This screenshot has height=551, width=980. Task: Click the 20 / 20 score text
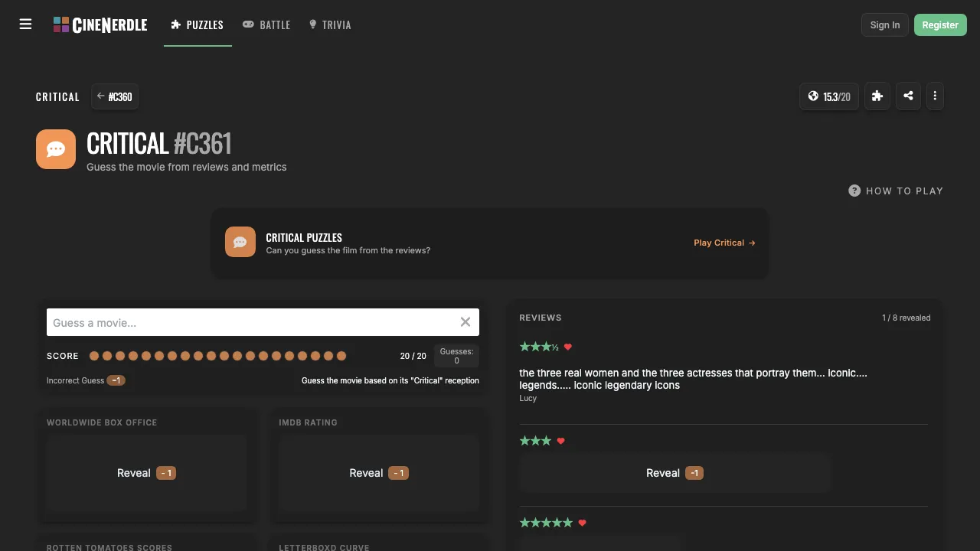tap(413, 356)
